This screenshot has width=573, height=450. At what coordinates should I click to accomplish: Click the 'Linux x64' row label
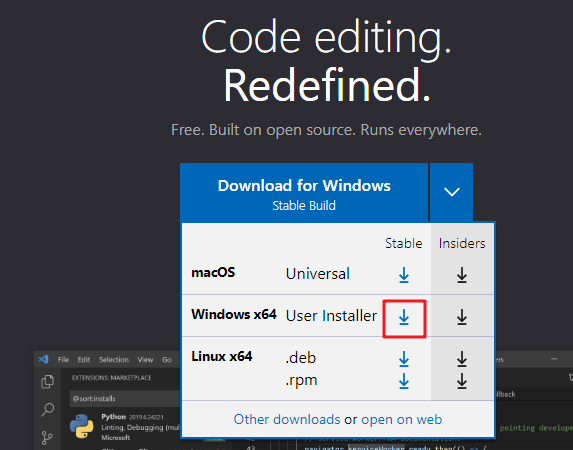tap(222, 356)
